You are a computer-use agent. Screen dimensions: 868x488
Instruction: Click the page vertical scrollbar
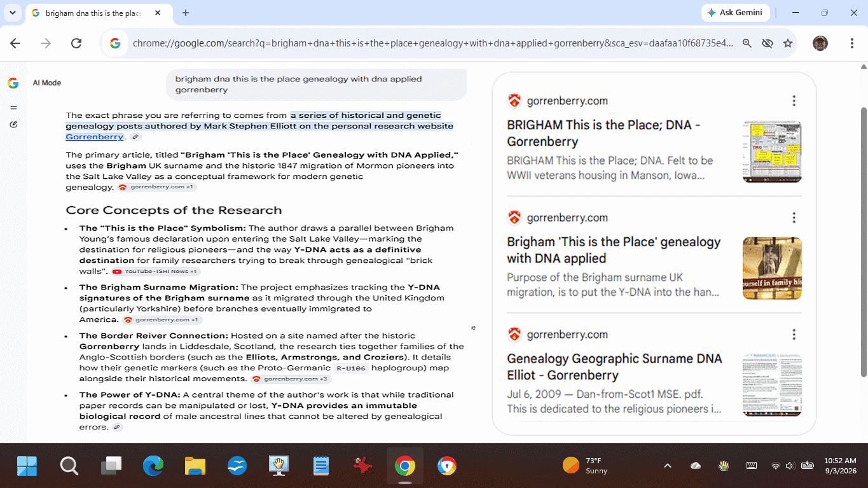(863, 242)
